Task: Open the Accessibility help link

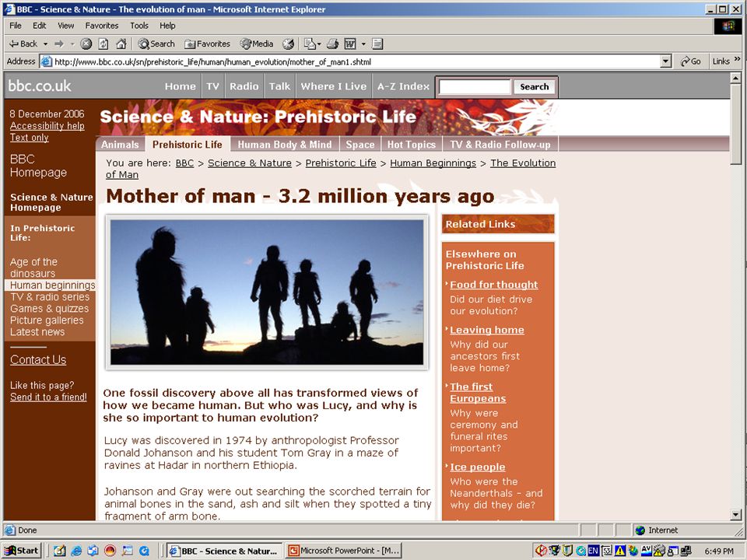Action: pyautogui.click(x=47, y=126)
